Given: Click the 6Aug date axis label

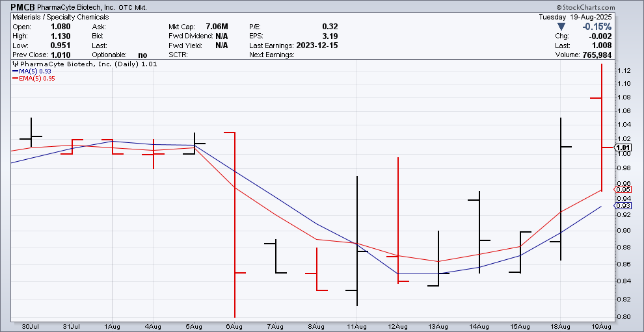Looking at the screenshot, I should (x=234, y=327).
